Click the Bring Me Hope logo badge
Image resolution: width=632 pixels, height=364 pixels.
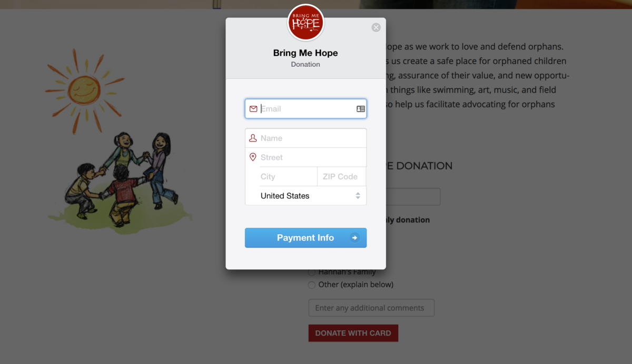pos(305,23)
